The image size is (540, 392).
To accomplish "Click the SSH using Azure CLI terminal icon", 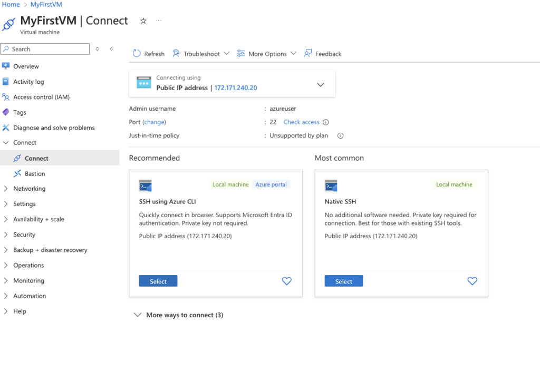I will [146, 185].
